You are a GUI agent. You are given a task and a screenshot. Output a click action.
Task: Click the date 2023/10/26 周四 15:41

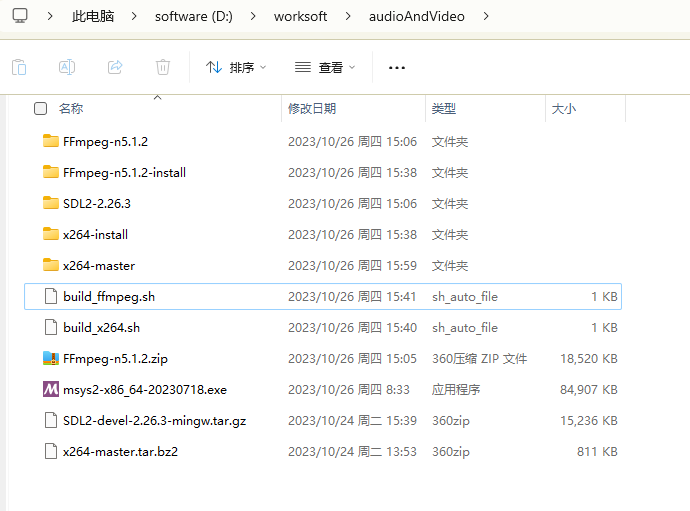(x=352, y=297)
